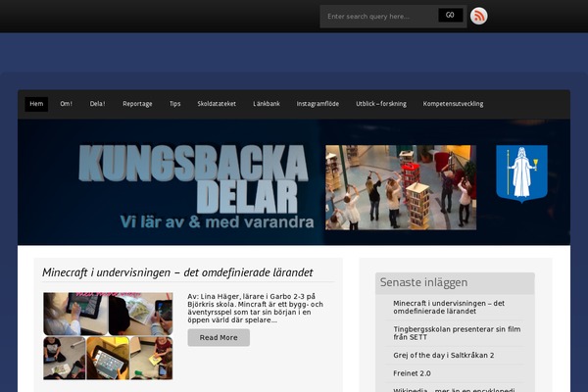Open the Minecraft i undervisningen article title
Viewport: 588px width, 392px height.
coord(177,272)
